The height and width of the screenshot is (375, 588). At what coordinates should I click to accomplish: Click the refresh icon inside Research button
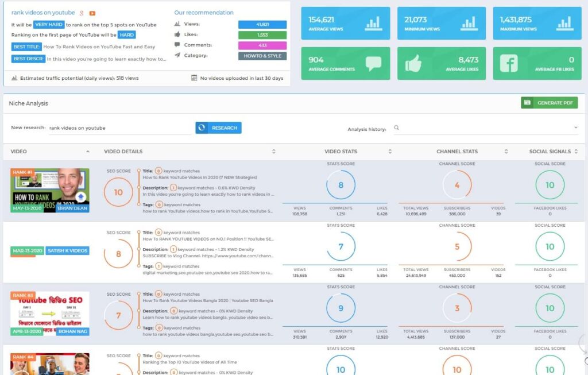click(202, 128)
